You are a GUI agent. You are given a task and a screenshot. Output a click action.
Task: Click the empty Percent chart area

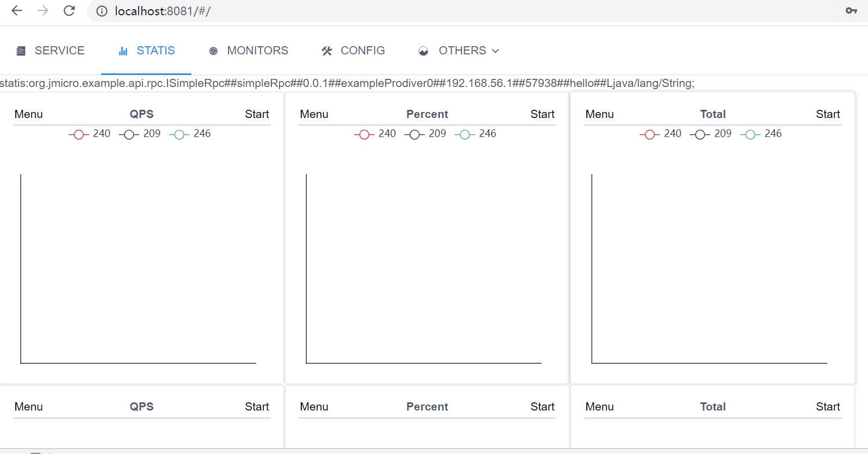pyautogui.click(x=424, y=269)
